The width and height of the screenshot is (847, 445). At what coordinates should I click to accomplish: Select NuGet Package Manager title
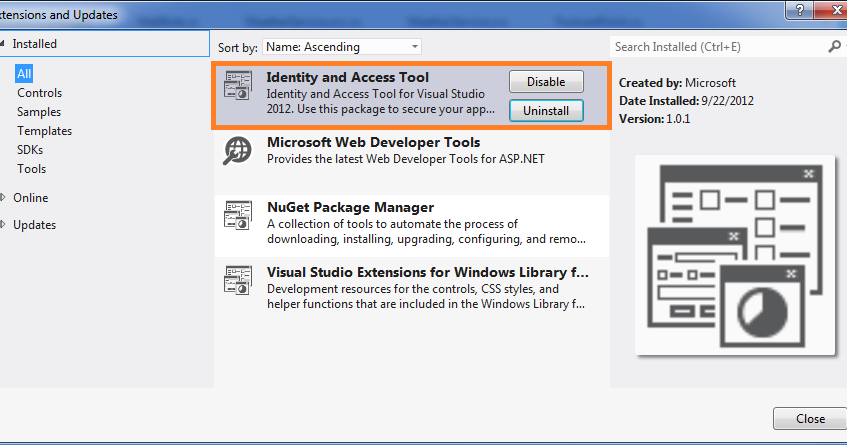click(350, 207)
